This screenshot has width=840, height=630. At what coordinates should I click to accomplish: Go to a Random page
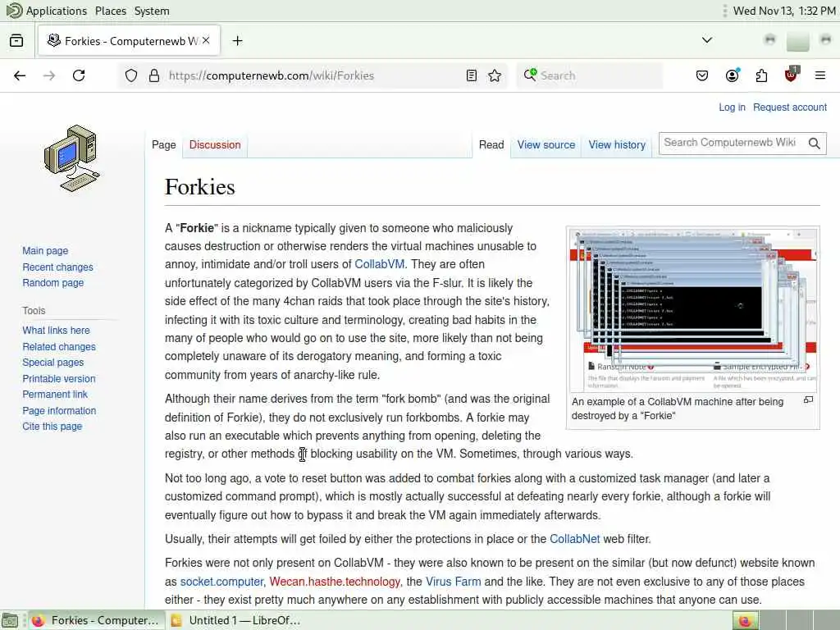pyautogui.click(x=52, y=282)
